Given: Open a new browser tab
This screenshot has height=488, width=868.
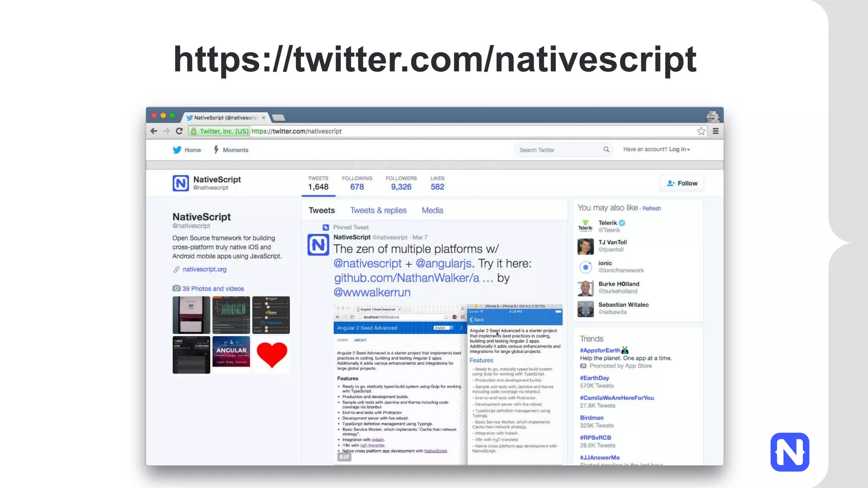Looking at the screenshot, I should (x=278, y=118).
